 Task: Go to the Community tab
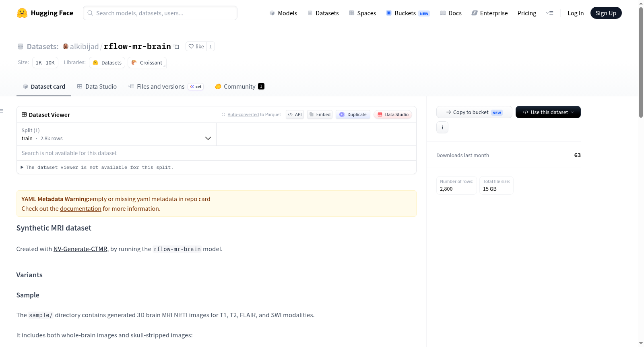[239, 87]
